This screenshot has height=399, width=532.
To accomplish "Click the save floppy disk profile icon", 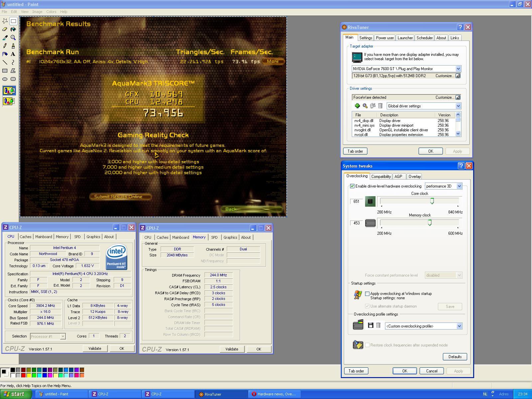I will [371, 326].
